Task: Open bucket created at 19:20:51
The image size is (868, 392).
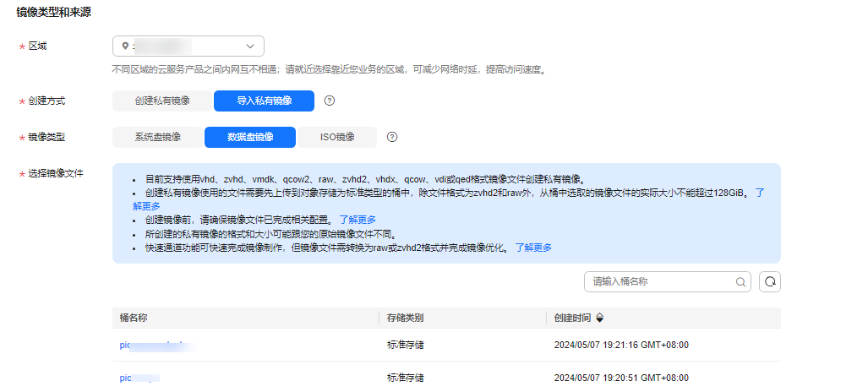Action: [139, 378]
